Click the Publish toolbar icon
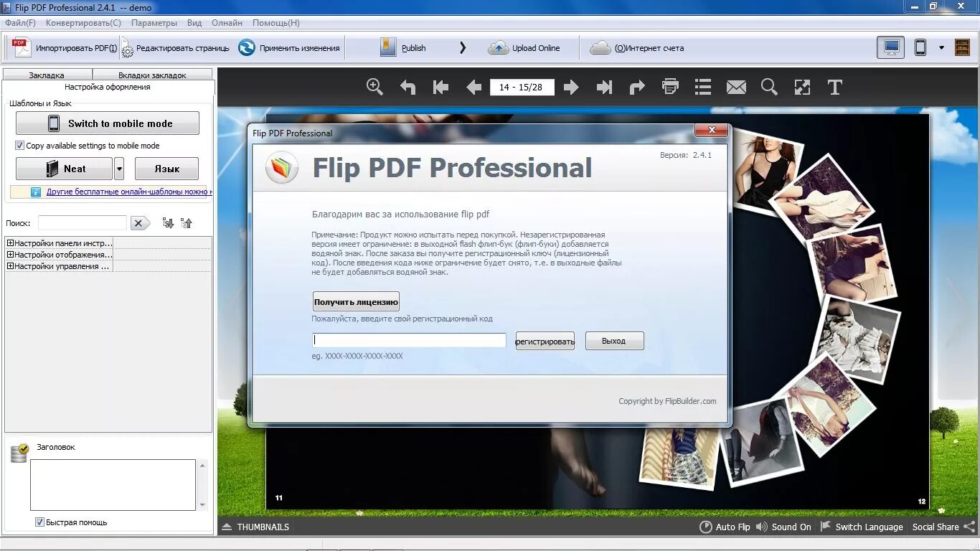The width and height of the screenshot is (980, 551). 388,47
